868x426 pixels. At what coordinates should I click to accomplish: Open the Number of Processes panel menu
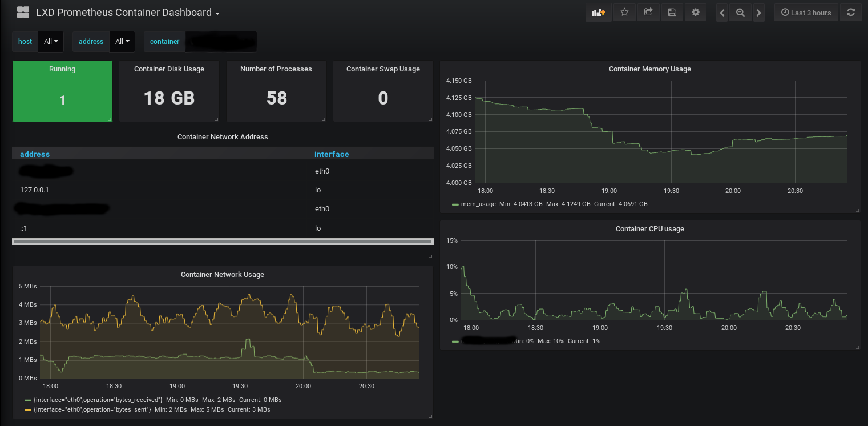point(276,69)
